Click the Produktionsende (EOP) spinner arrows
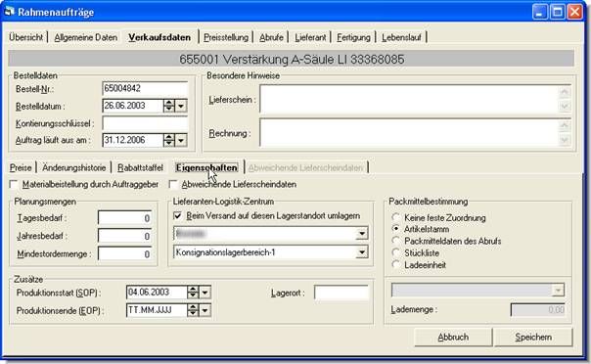The width and height of the screenshot is (591, 364). point(193,310)
